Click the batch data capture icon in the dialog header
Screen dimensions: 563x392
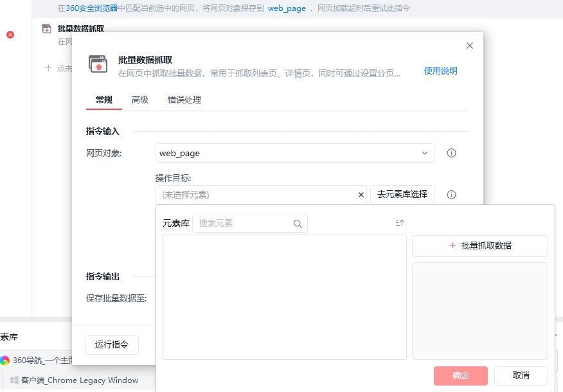(x=98, y=64)
